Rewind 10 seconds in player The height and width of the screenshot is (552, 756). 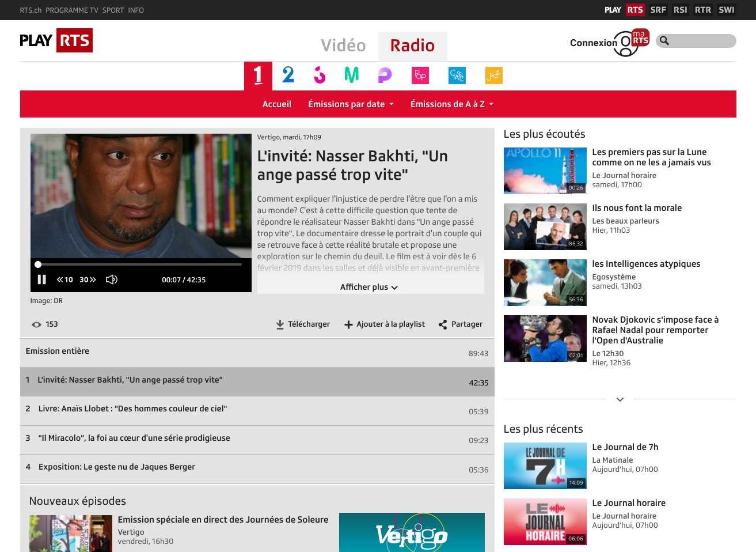(x=64, y=279)
